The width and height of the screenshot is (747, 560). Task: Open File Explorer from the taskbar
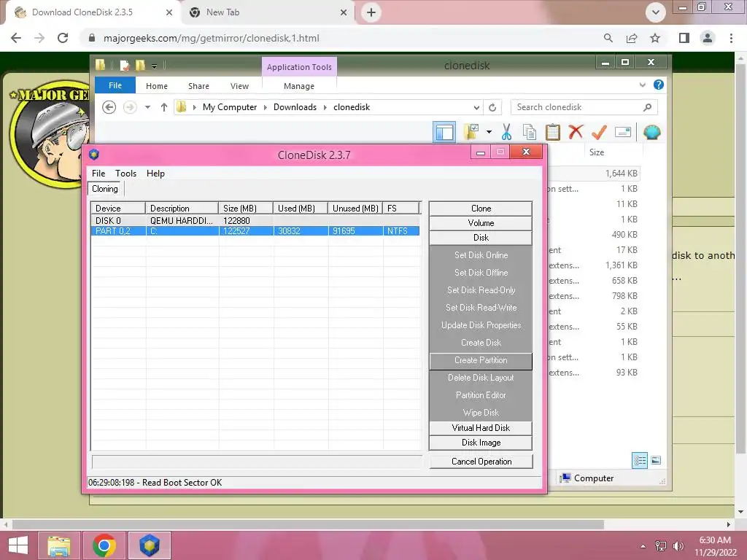pyautogui.click(x=59, y=545)
